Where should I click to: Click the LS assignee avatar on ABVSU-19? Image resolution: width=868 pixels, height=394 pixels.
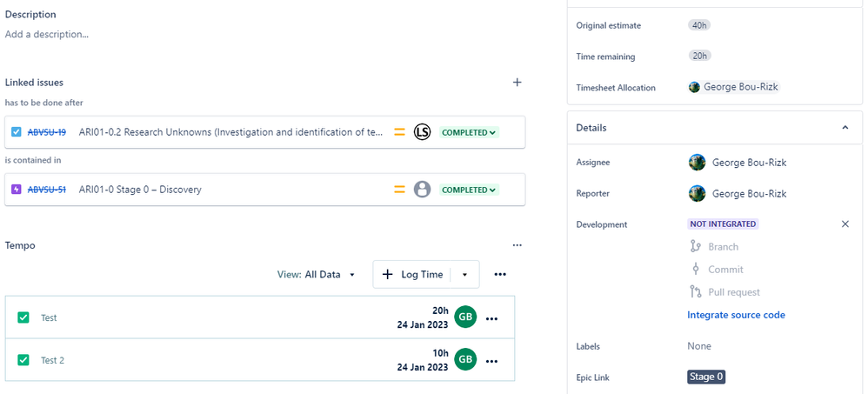click(x=422, y=133)
